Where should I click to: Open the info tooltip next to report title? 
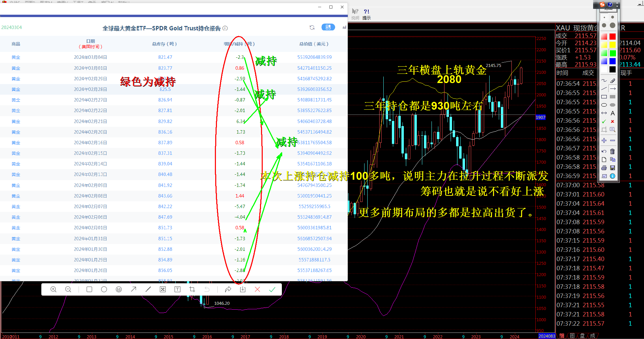pos(225,28)
